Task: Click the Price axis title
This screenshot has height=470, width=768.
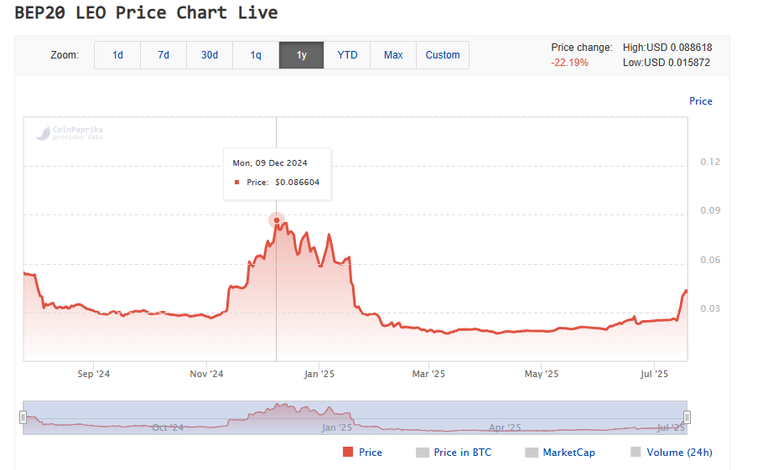Action: click(700, 101)
